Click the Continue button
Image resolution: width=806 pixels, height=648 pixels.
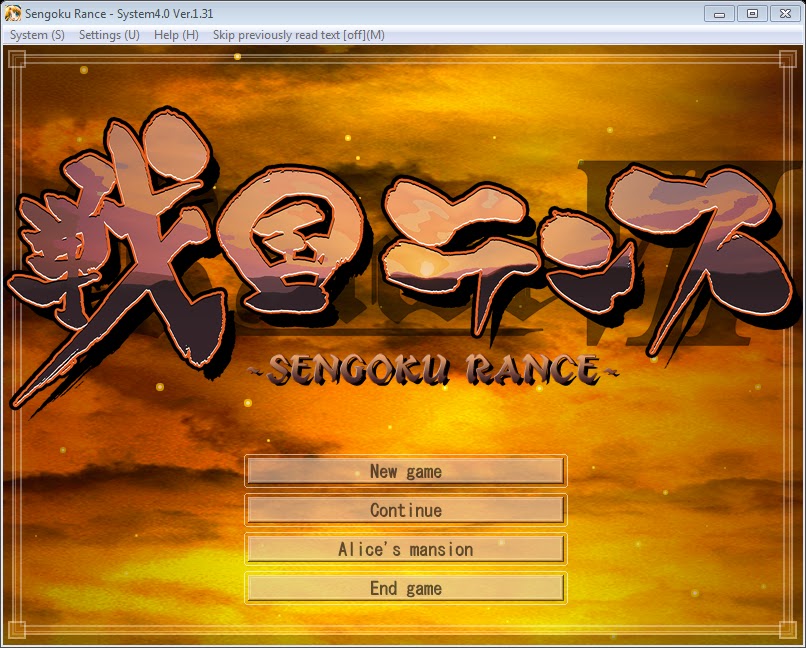point(404,510)
